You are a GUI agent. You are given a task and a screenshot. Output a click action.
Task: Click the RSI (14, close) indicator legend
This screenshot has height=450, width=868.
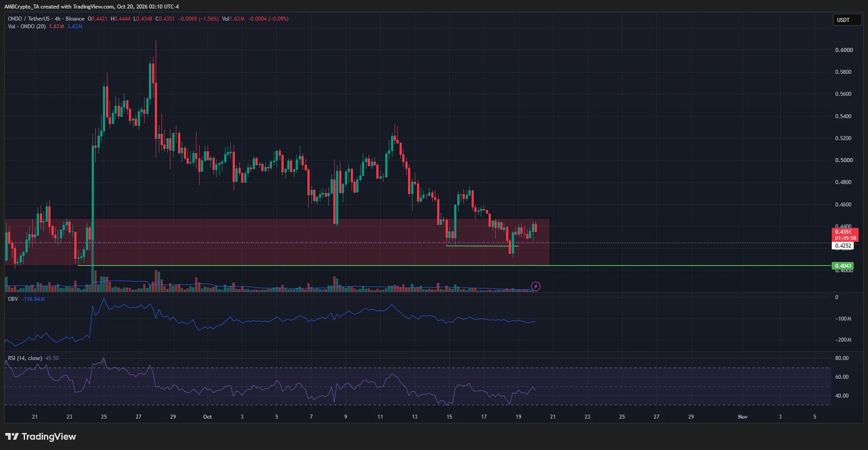pyautogui.click(x=25, y=358)
